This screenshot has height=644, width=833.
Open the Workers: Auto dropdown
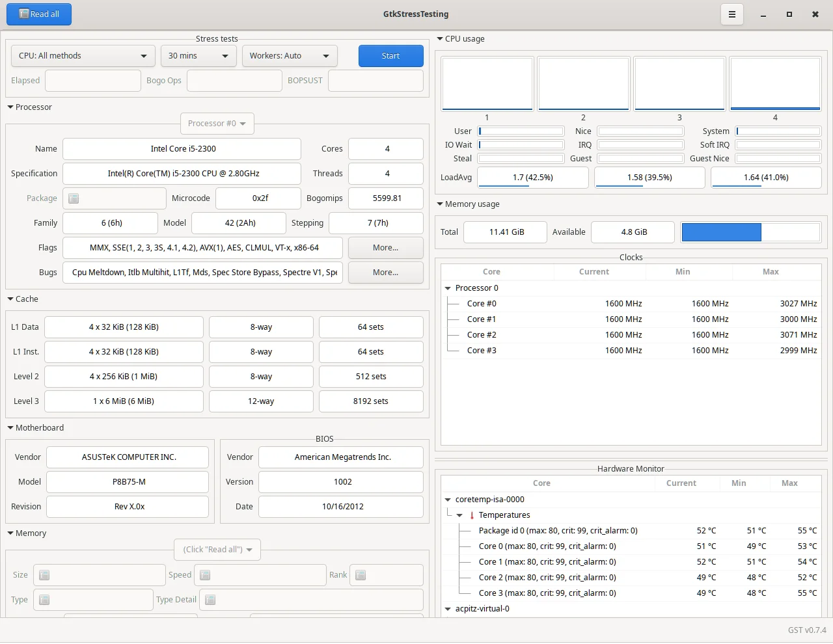pos(290,56)
